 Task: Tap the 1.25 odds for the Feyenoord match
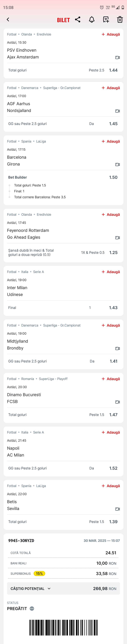click(113, 252)
